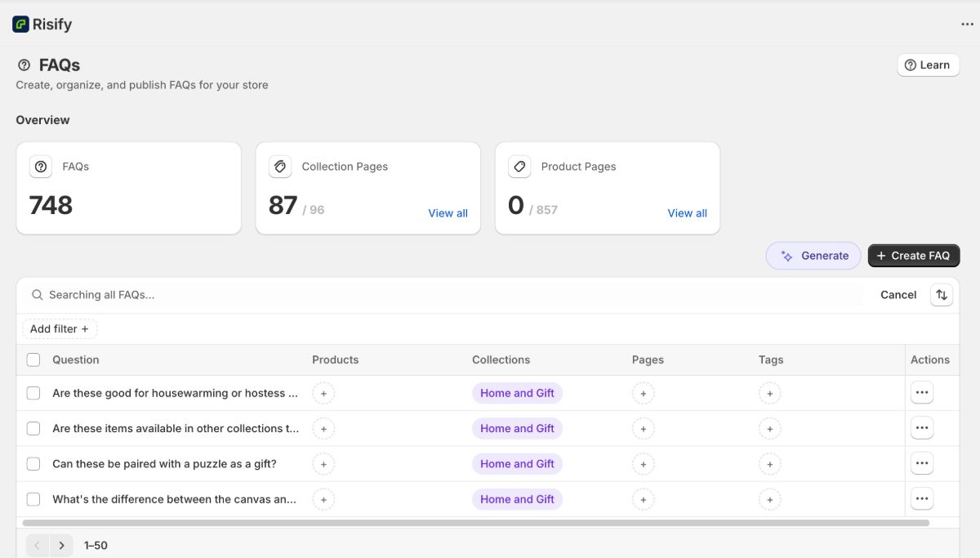Screen dimensions: 980x558
Task: Click the Generate button
Action: coord(813,256)
